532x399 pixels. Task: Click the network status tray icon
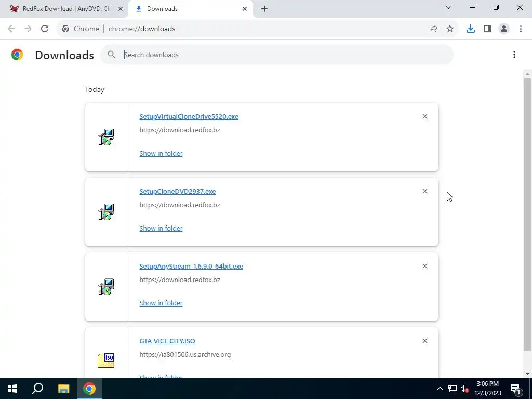453,389
